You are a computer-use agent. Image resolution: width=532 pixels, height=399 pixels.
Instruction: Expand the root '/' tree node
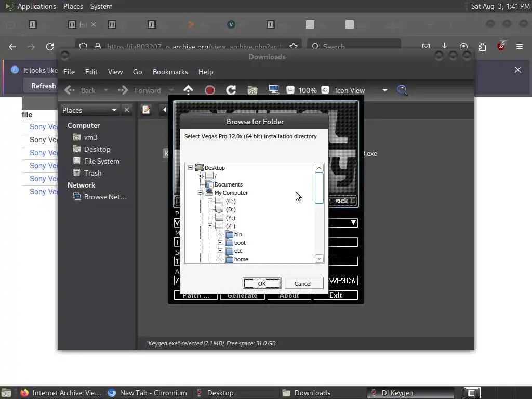[x=200, y=176]
